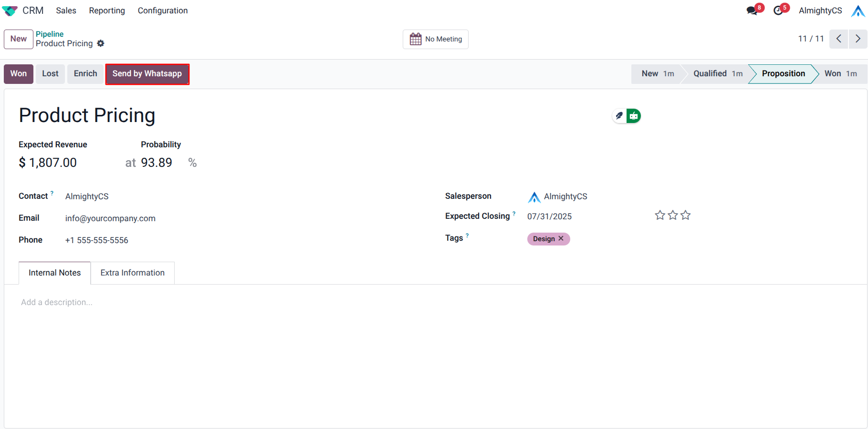
Task: Click the AlmightyCS user avatar icon
Action: point(858,10)
